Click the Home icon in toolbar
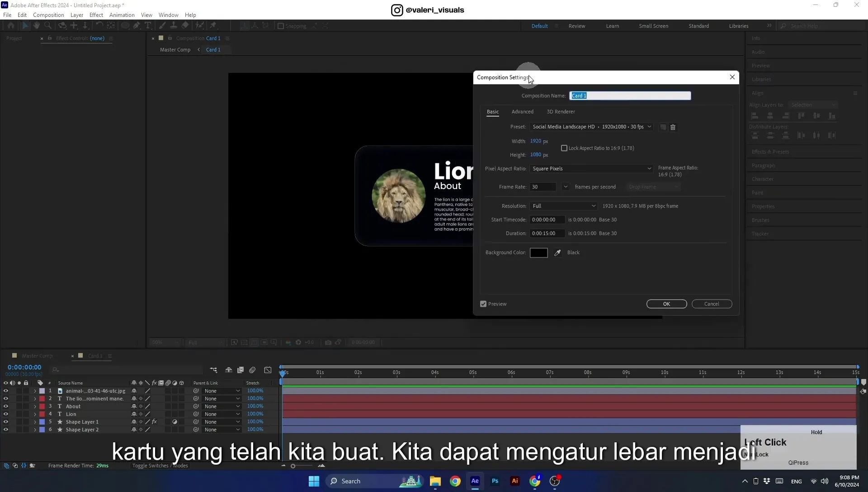 [11, 26]
